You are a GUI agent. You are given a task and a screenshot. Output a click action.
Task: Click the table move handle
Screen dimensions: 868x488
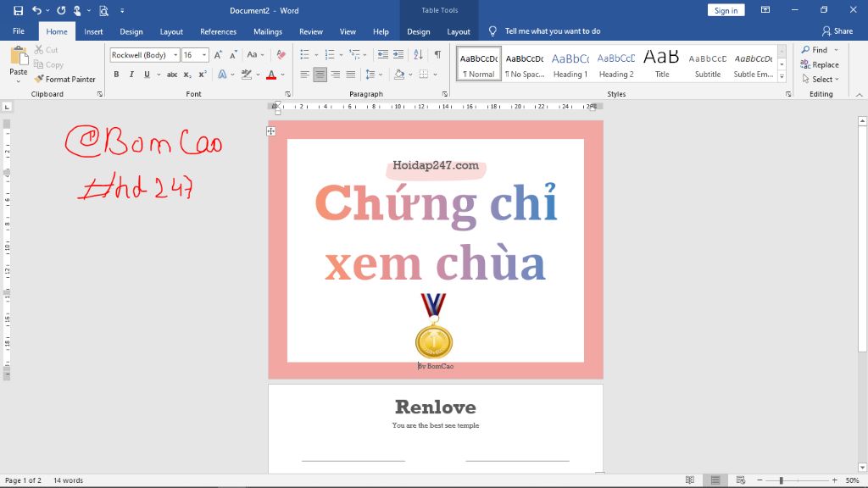click(x=270, y=131)
